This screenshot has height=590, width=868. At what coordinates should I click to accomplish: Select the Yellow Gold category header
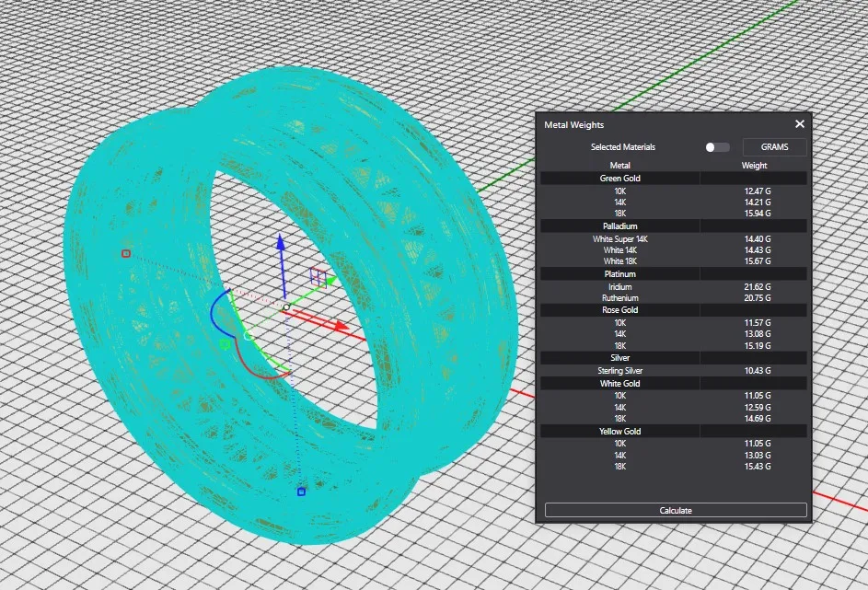click(x=619, y=431)
